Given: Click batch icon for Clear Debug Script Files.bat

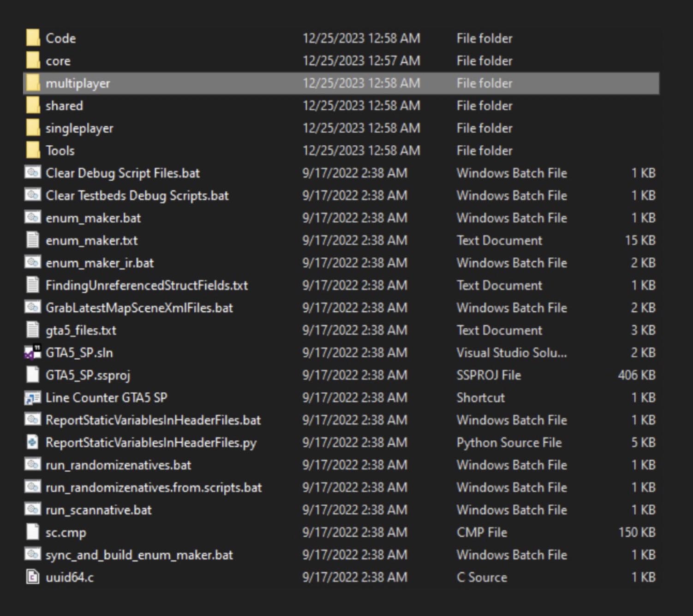Looking at the screenshot, I should pyautogui.click(x=33, y=172).
